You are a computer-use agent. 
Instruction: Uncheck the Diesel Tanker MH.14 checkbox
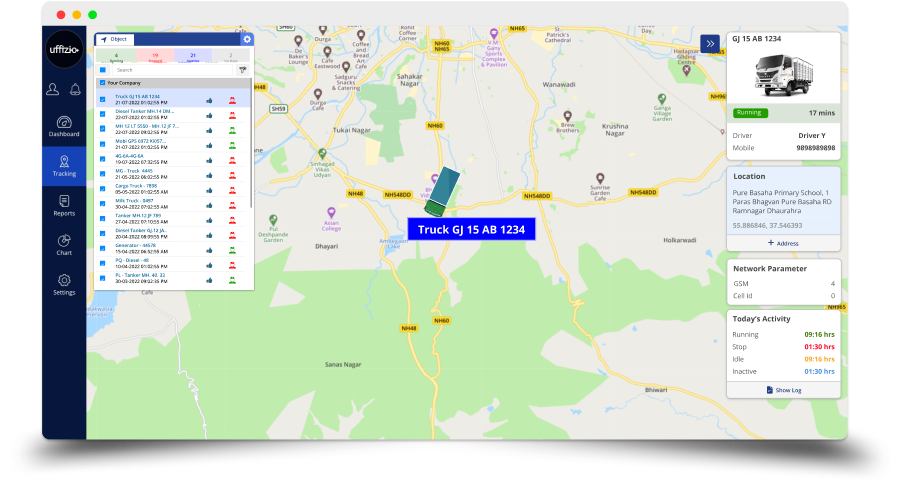(103, 115)
